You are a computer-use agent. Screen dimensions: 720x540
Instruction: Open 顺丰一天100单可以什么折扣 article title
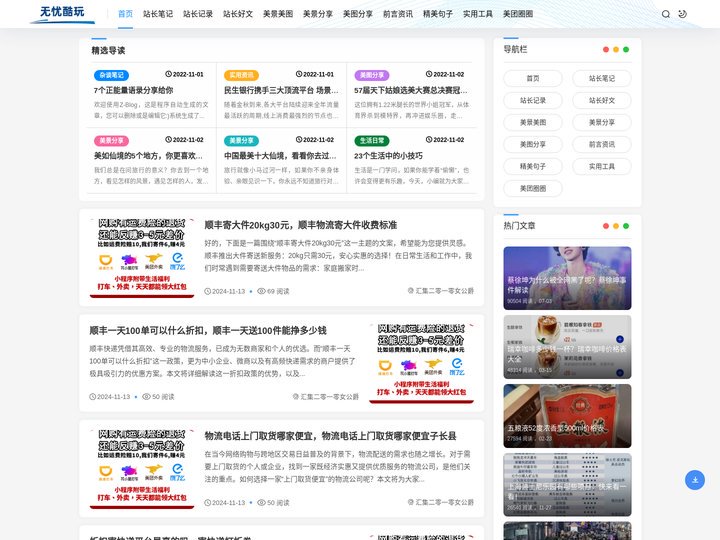tap(208, 331)
